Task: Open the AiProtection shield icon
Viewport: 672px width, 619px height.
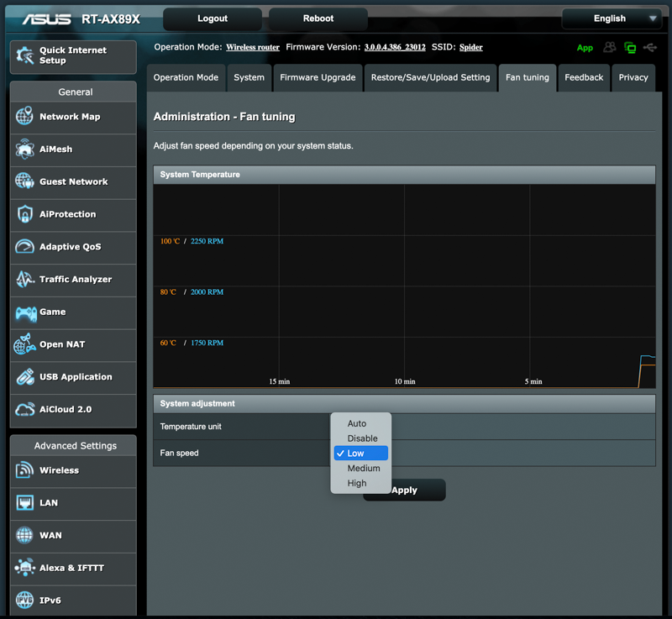Action: click(x=25, y=214)
